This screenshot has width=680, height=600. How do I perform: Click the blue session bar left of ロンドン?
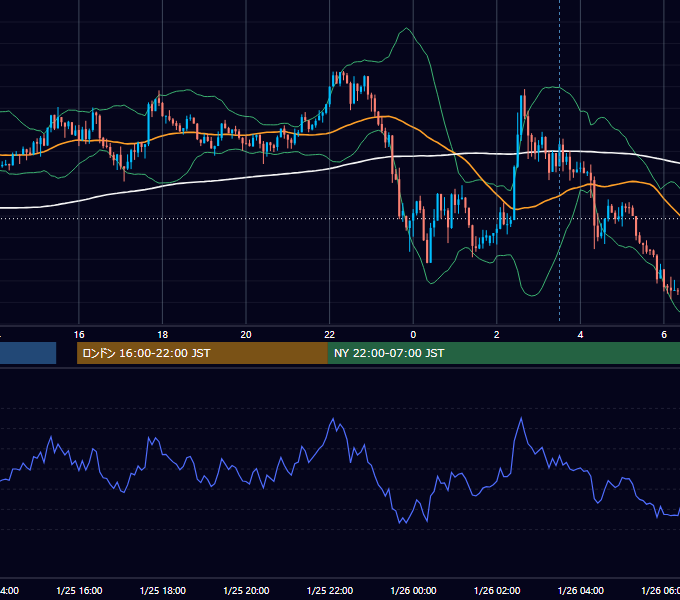point(28,353)
